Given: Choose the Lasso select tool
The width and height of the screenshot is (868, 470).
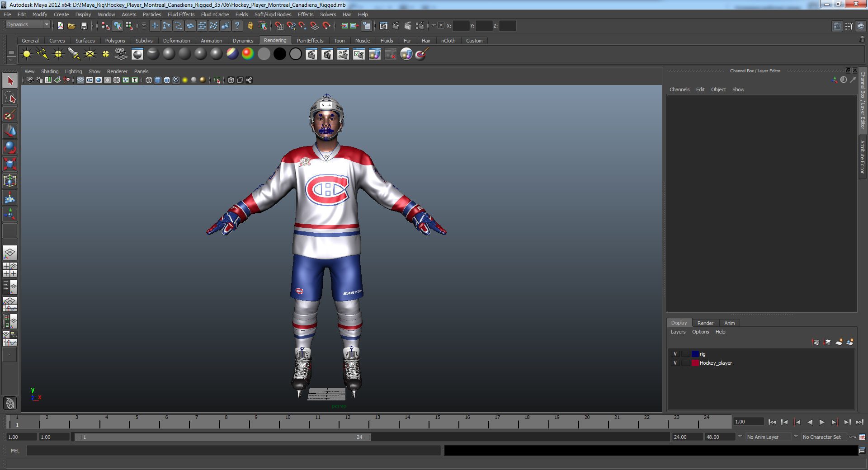Looking at the screenshot, I should (x=10, y=98).
